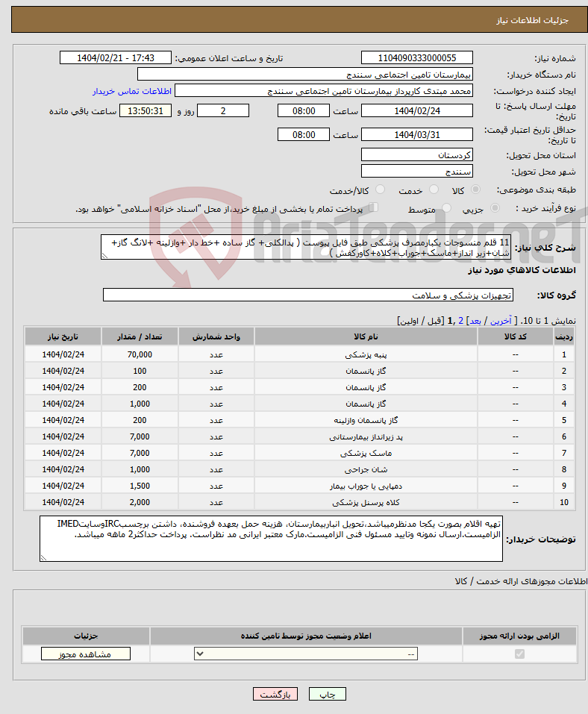The image size is (588, 714).
Task: Click the واحد شمارش column header
Action: [x=216, y=336]
